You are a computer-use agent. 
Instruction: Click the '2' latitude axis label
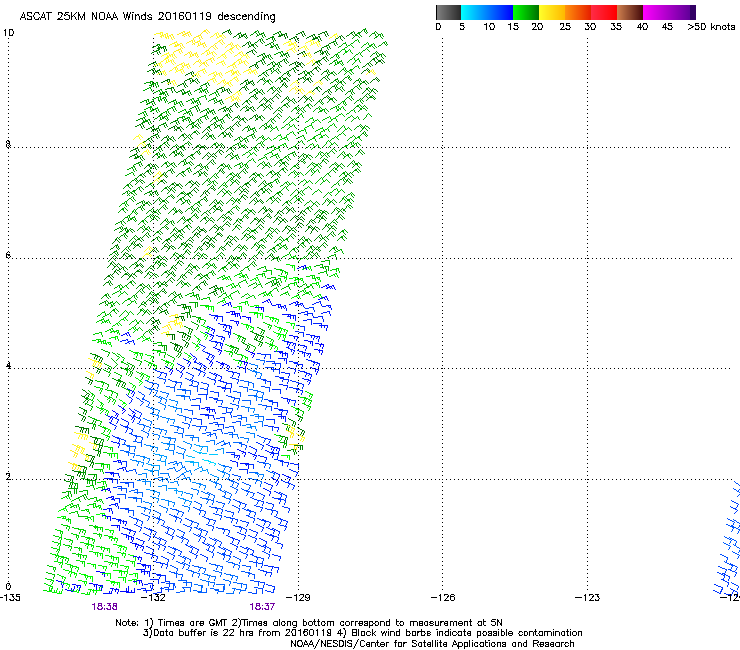8,477
